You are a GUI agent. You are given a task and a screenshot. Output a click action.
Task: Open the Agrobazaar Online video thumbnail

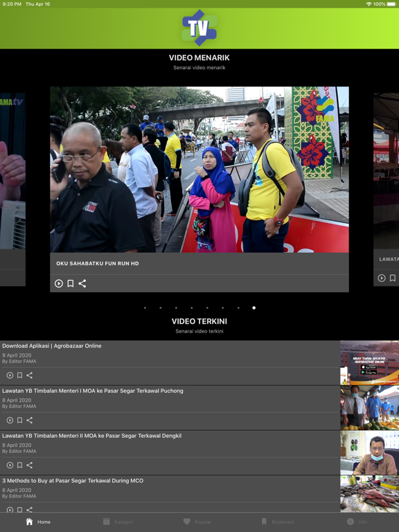369,363
